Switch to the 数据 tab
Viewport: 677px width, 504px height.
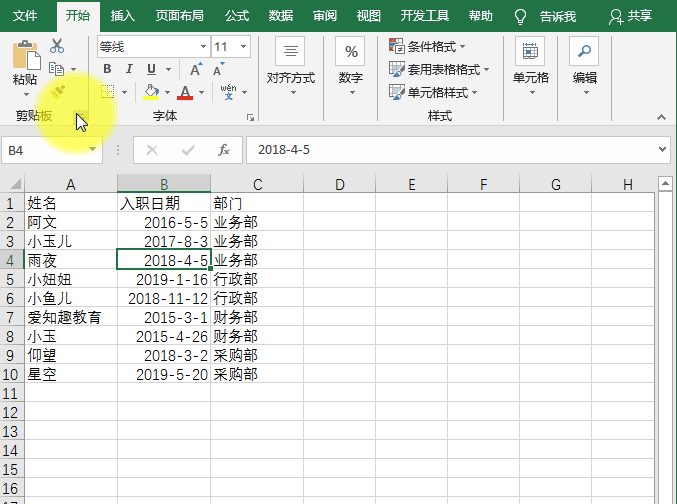click(x=281, y=16)
